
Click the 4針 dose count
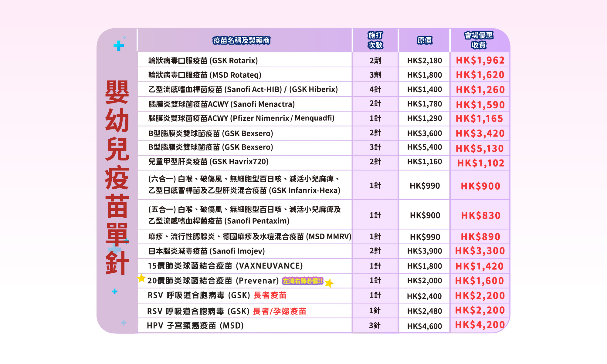pyautogui.click(x=375, y=89)
